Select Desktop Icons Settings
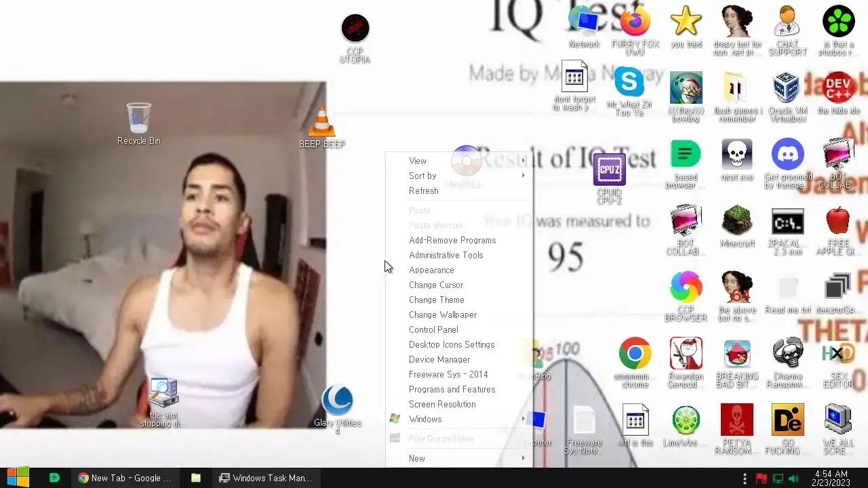This screenshot has width=868, height=488. (x=459, y=344)
